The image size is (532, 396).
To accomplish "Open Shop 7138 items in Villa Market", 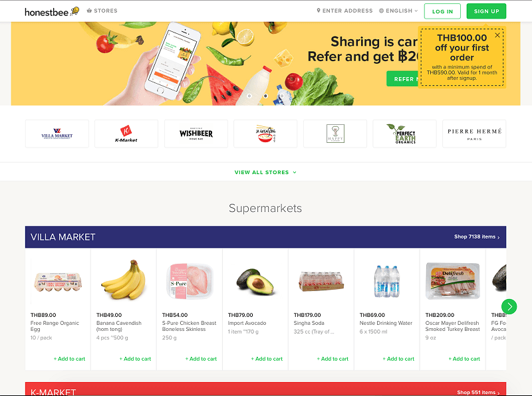I will pyautogui.click(x=477, y=237).
